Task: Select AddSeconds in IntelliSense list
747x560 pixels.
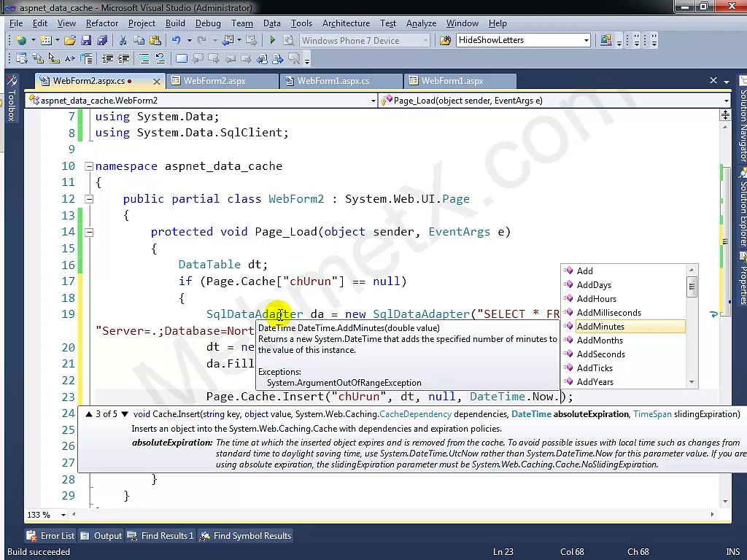Action: pyautogui.click(x=624, y=354)
